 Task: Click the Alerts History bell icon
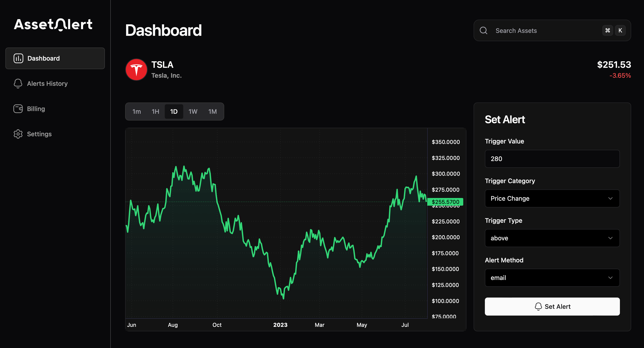(x=18, y=84)
